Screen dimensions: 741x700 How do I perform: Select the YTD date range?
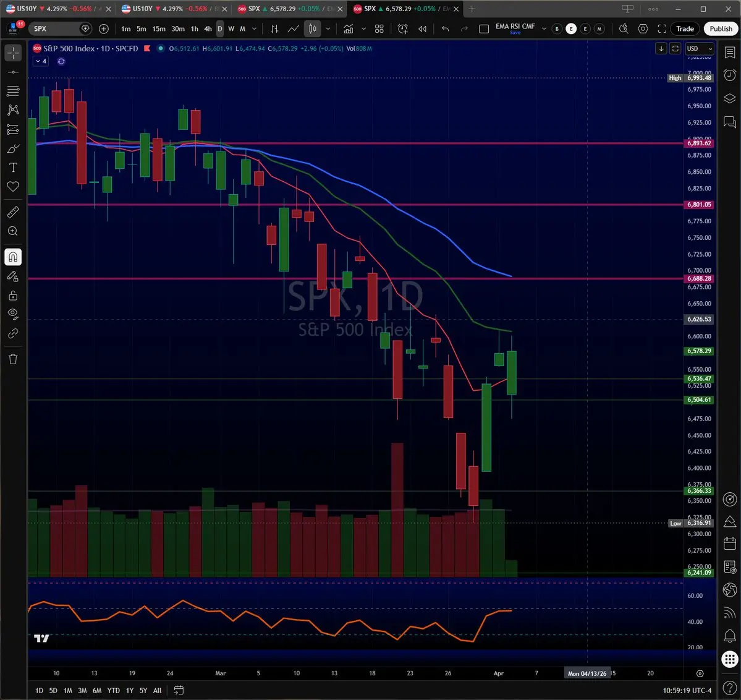pyautogui.click(x=114, y=691)
